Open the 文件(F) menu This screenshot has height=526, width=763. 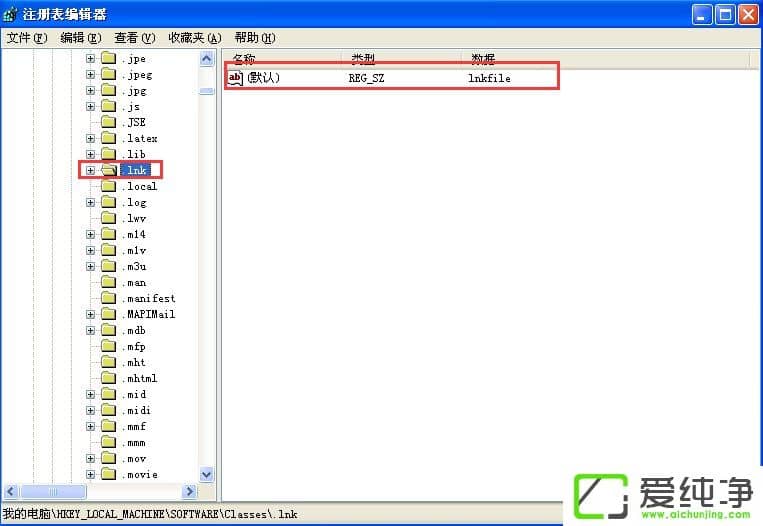[27, 37]
